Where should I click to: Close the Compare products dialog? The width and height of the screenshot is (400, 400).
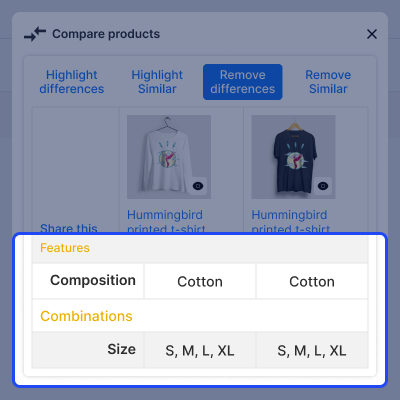click(x=372, y=34)
